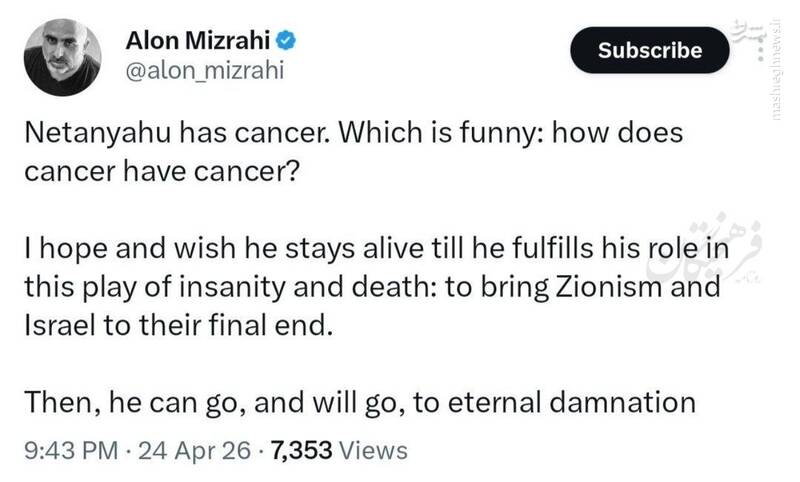Click the word Netanyahu in the first line
Viewport: 800px width, 482px height.
point(97,134)
